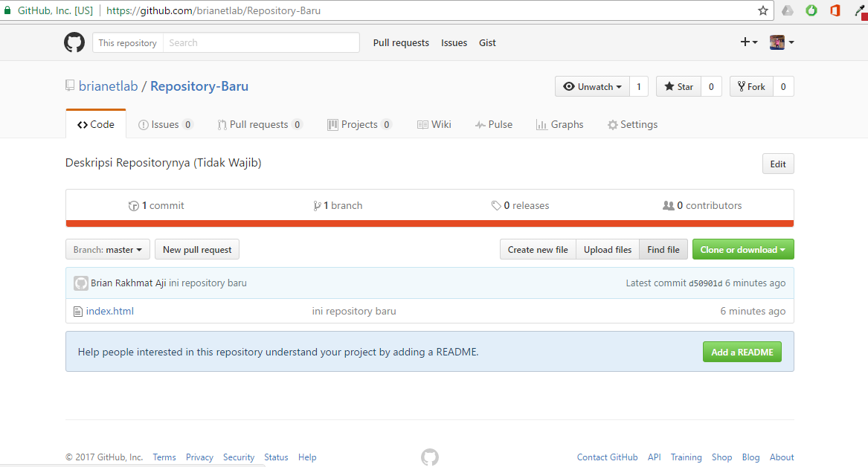This screenshot has height=467, width=868.
Task: Expand the Branch: master selector
Action: click(x=107, y=250)
